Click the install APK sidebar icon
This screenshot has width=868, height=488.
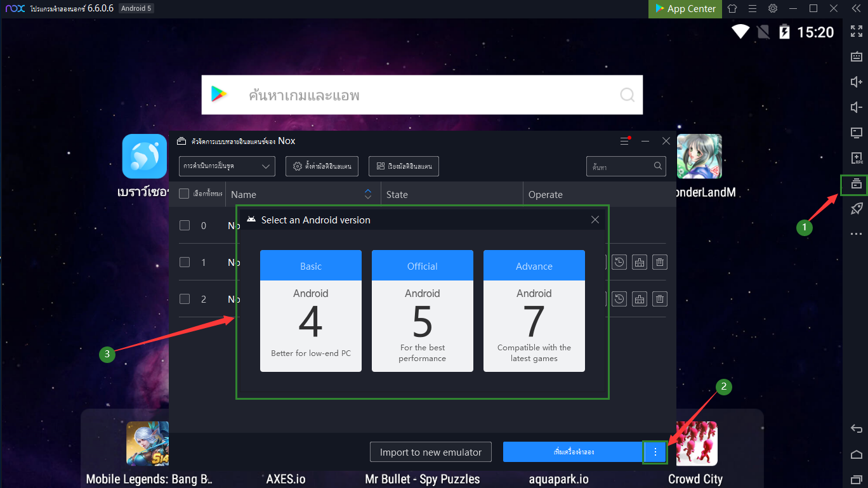point(856,158)
